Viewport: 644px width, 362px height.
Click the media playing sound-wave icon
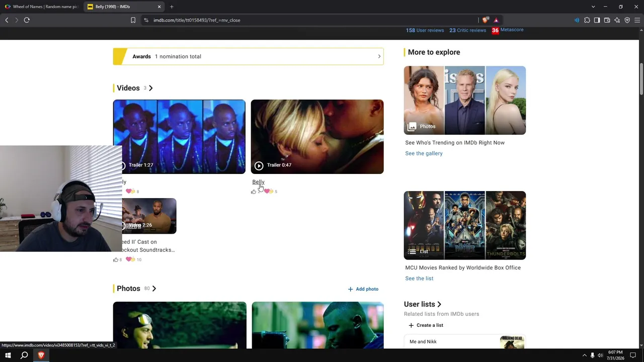[577, 20]
